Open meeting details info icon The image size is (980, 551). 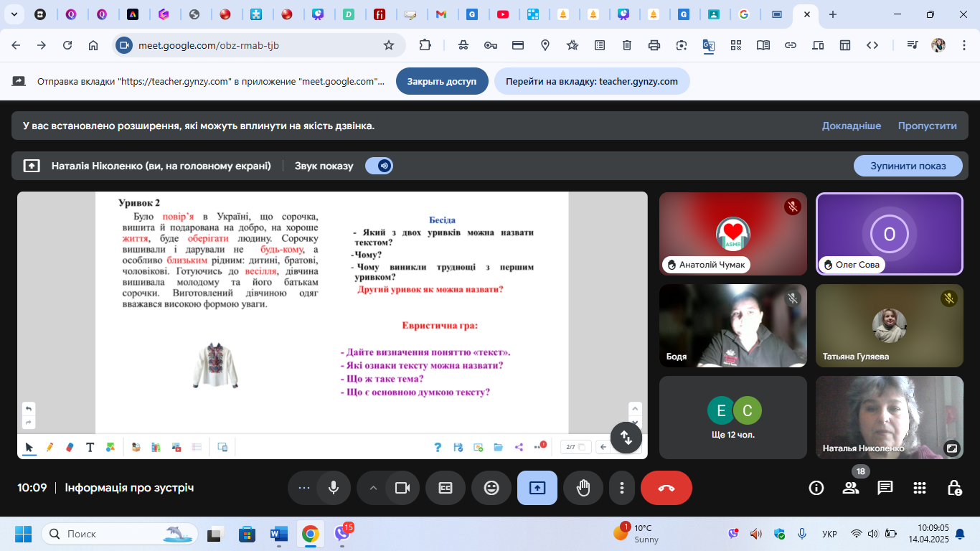[816, 488]
